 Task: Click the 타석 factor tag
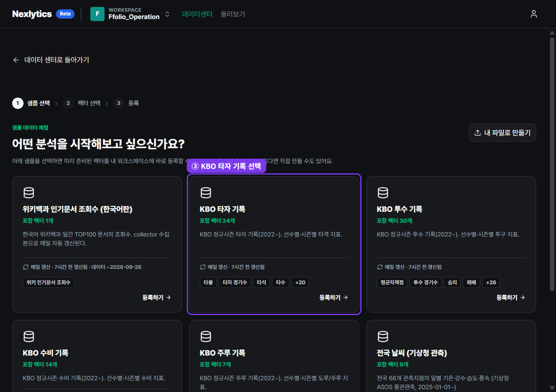(x=262, y=282)
